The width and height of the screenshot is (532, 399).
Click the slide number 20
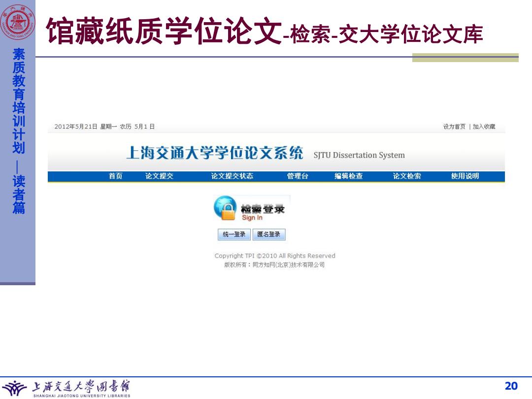[511, 386]
